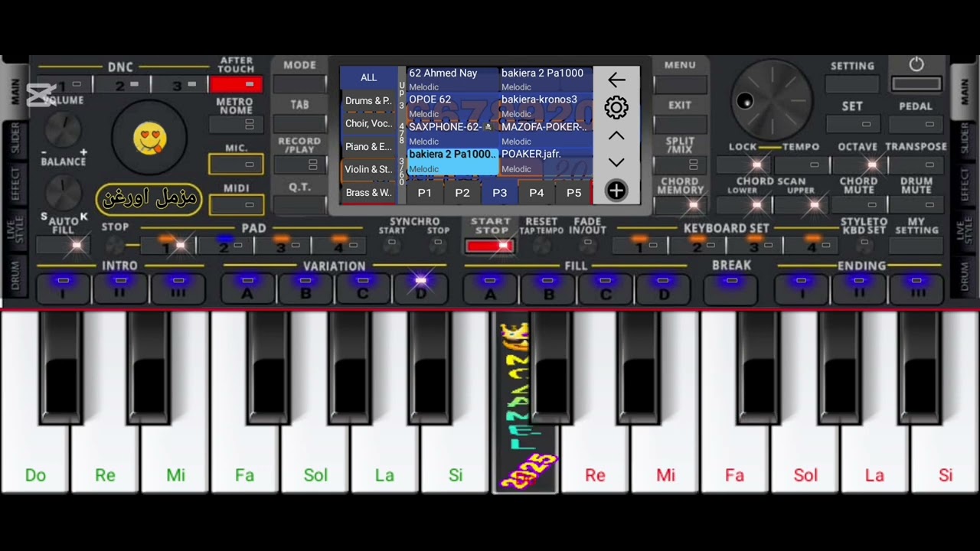Toggle the After Touch red button
Viewport: 980px width, 551px height.
(236, 84)
